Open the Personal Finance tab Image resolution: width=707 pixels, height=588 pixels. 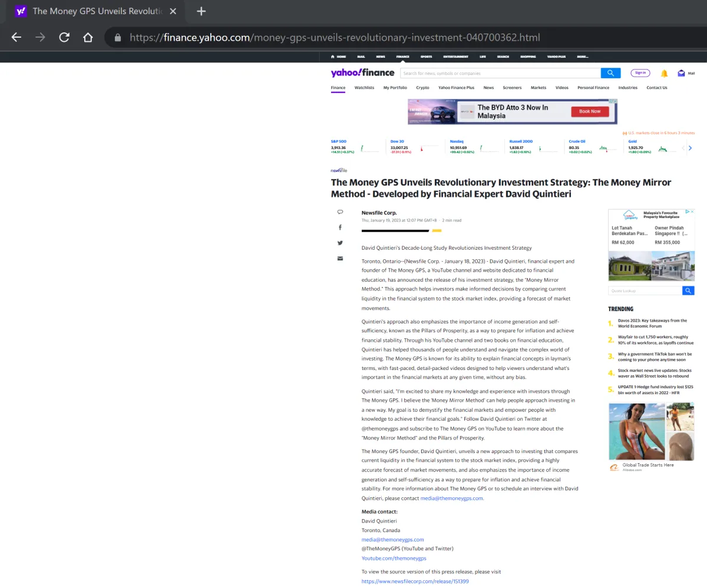point(593,88)
